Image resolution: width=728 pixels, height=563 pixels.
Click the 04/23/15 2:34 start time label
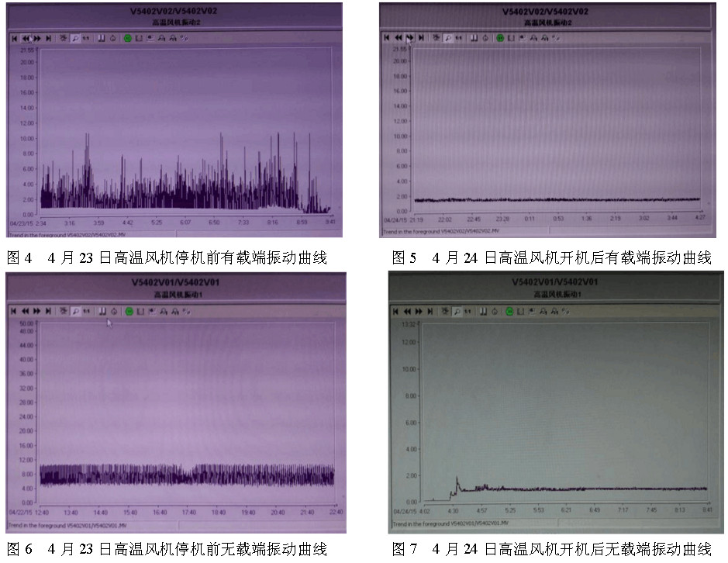pos(28,223)
